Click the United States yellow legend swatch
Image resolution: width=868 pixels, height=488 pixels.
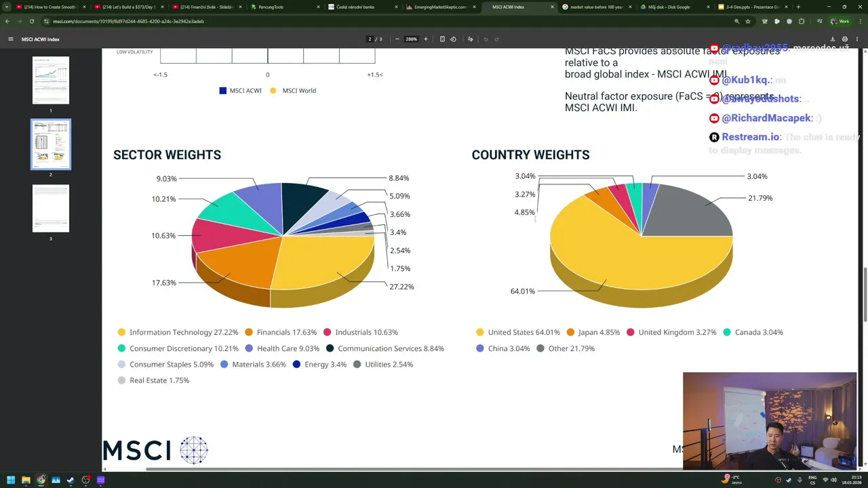(x=480, y=332)
